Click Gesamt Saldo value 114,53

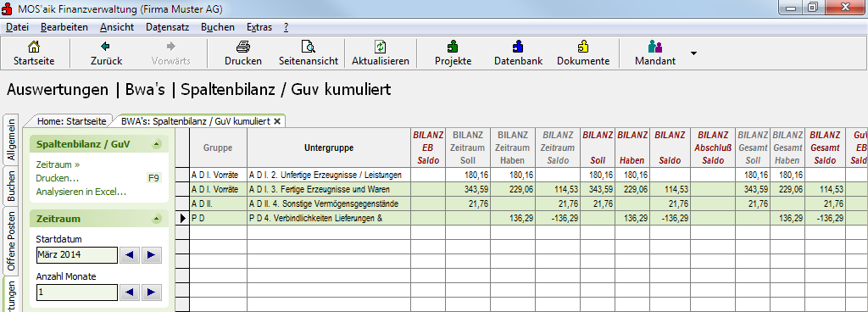pos(825,189)
